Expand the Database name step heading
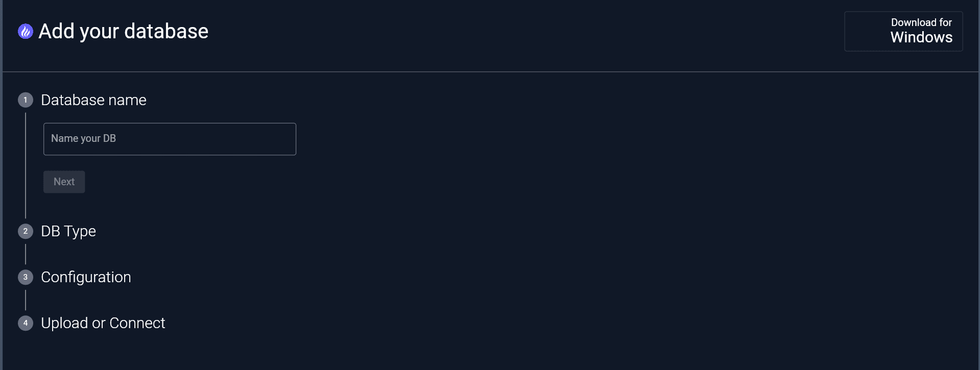980x370 pixels. pyautogui.click(x=94, y=100)
